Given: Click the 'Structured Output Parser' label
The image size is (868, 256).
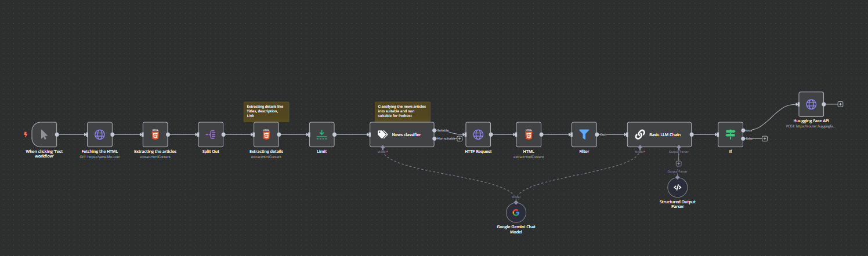Looking at the screenshot, I should click(677, 203).
